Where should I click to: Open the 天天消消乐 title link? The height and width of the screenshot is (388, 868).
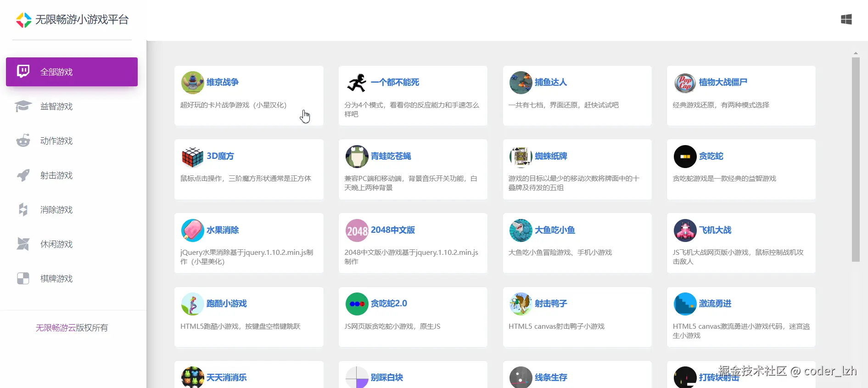click(x=227, y=377)
